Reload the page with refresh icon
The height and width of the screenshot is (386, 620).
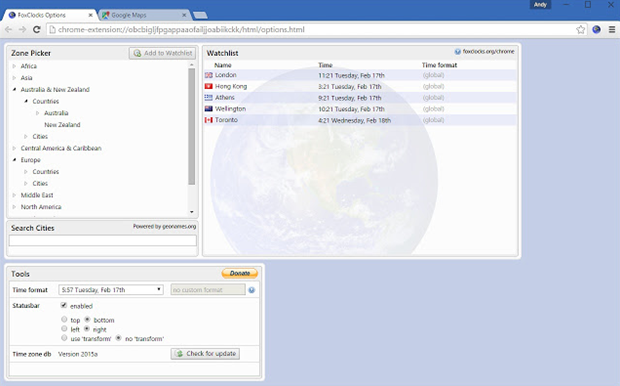pyautogui.click(x=36, y=30)
